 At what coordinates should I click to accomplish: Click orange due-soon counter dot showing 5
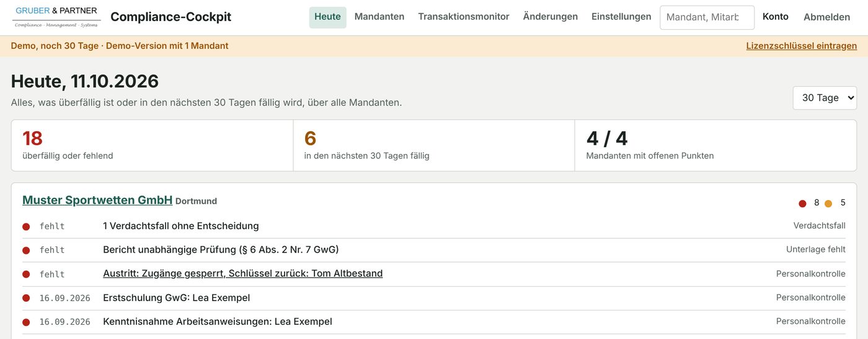coord(828,204)
